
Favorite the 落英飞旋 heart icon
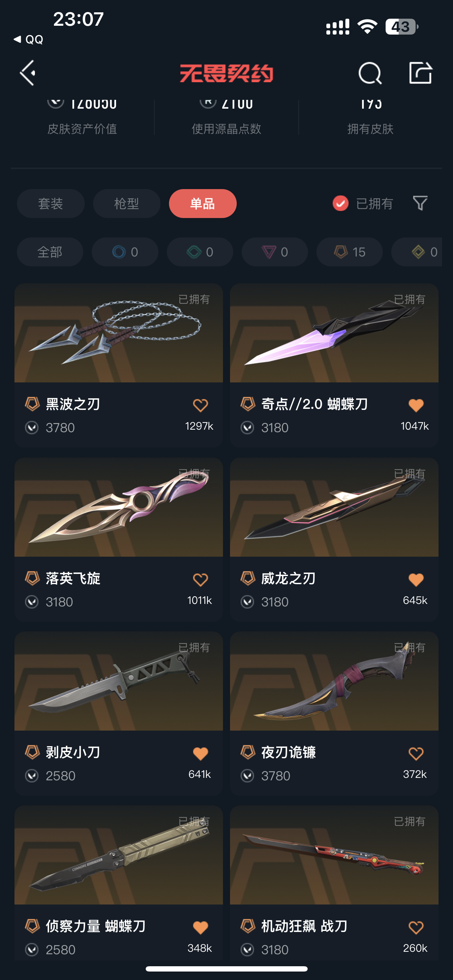200,579
